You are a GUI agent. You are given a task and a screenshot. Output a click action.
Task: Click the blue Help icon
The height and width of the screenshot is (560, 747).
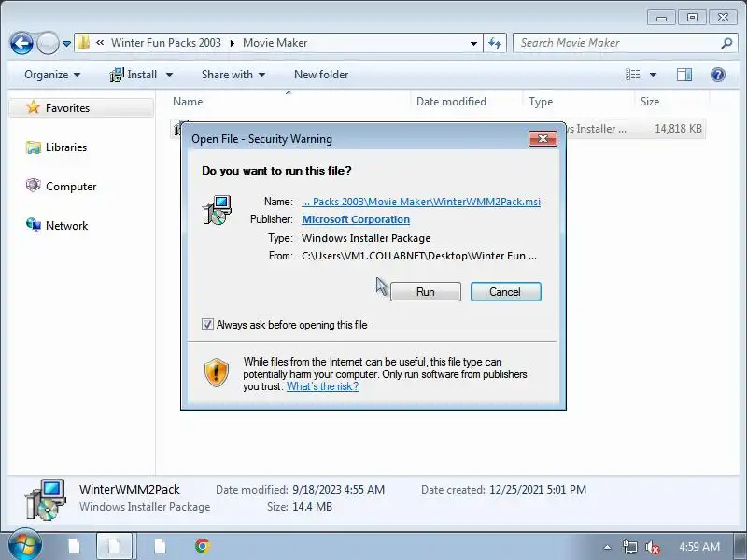pyautogui.click(x=718, y=75)
